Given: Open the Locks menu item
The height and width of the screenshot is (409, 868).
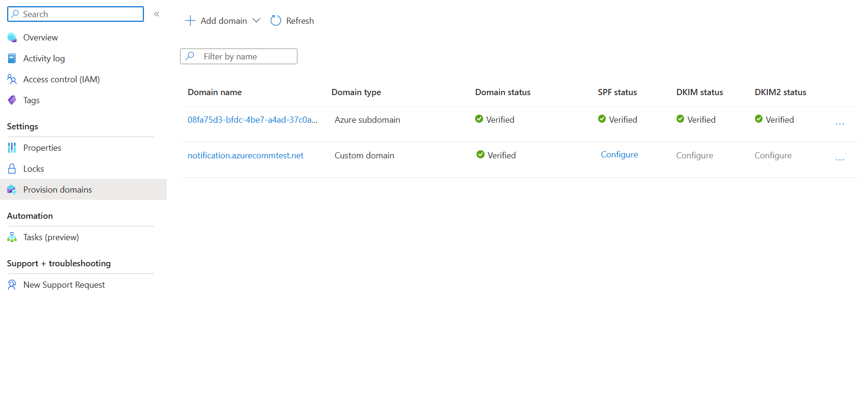Looking at the screenshot, I should point(83,169).
